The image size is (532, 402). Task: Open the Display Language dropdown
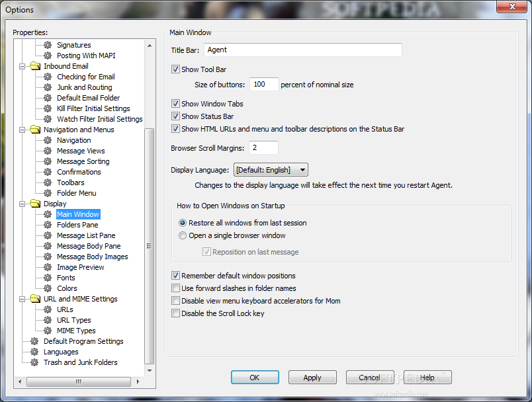pyautogui.click(x=271, y=170)
